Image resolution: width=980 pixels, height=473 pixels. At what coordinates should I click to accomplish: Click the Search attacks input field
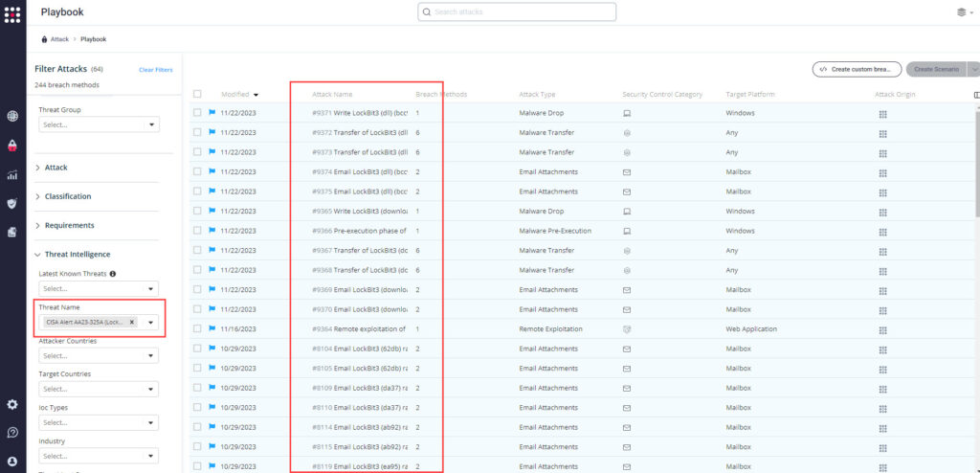517,11
